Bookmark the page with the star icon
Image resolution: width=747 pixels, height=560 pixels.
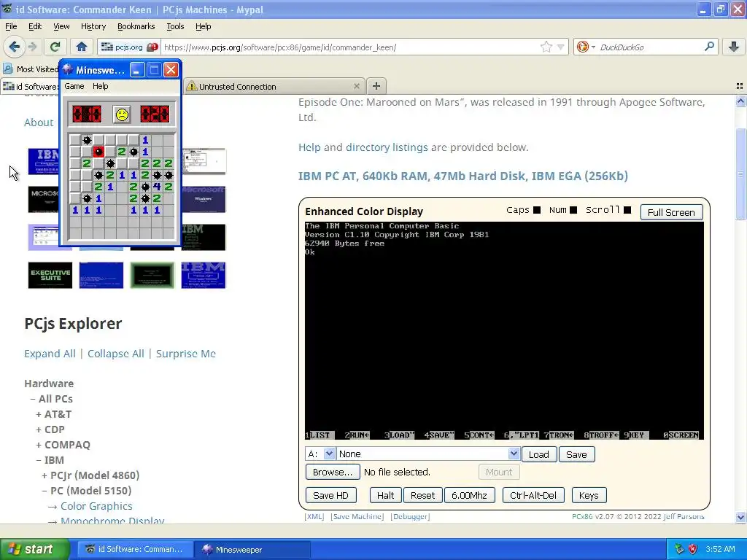[546, 47]
